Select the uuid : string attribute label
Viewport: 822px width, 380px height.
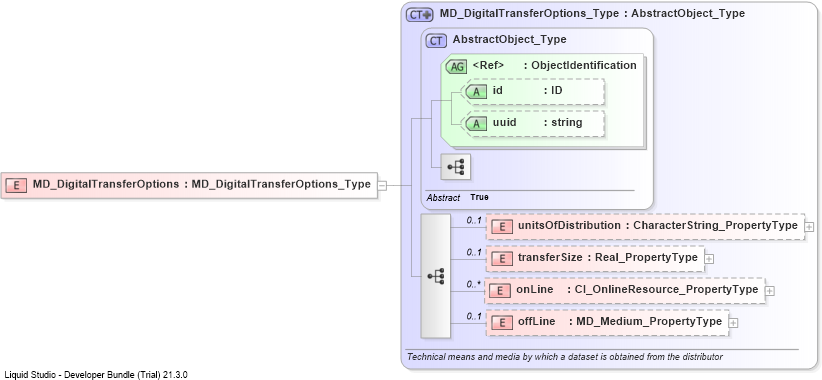(537, 123)
